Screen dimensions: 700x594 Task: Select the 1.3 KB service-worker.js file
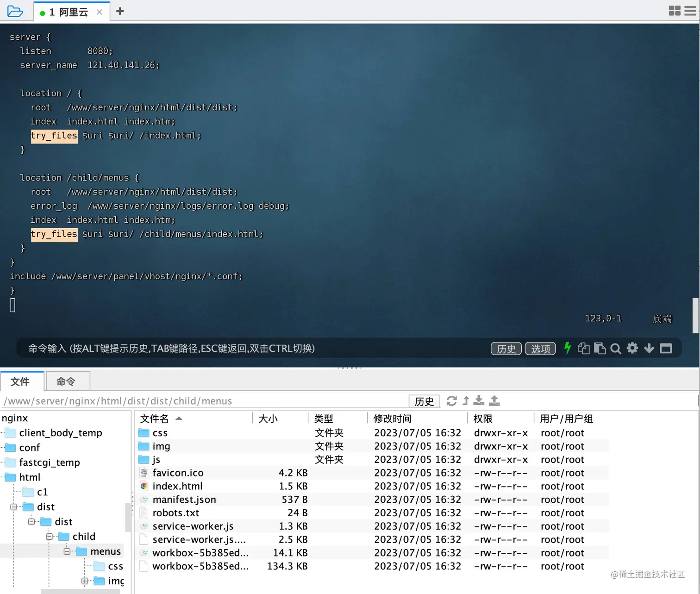pyautogui.click(x=373, y=526)
